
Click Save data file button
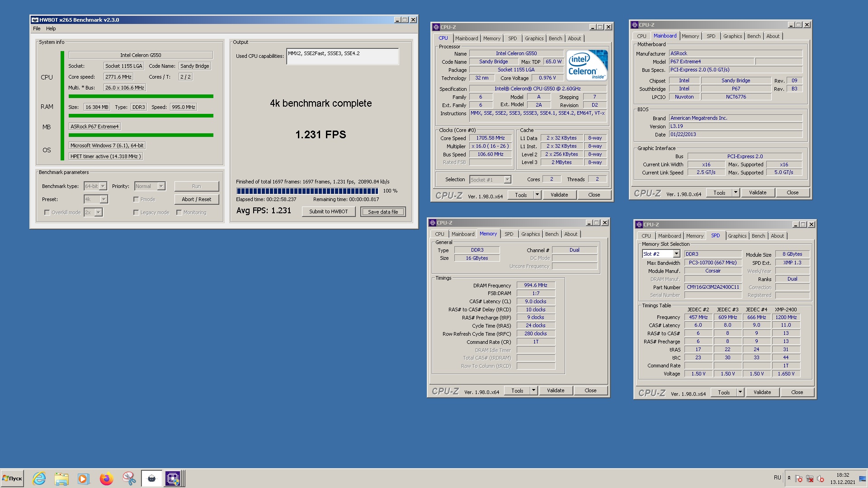[x=383, y=212]
